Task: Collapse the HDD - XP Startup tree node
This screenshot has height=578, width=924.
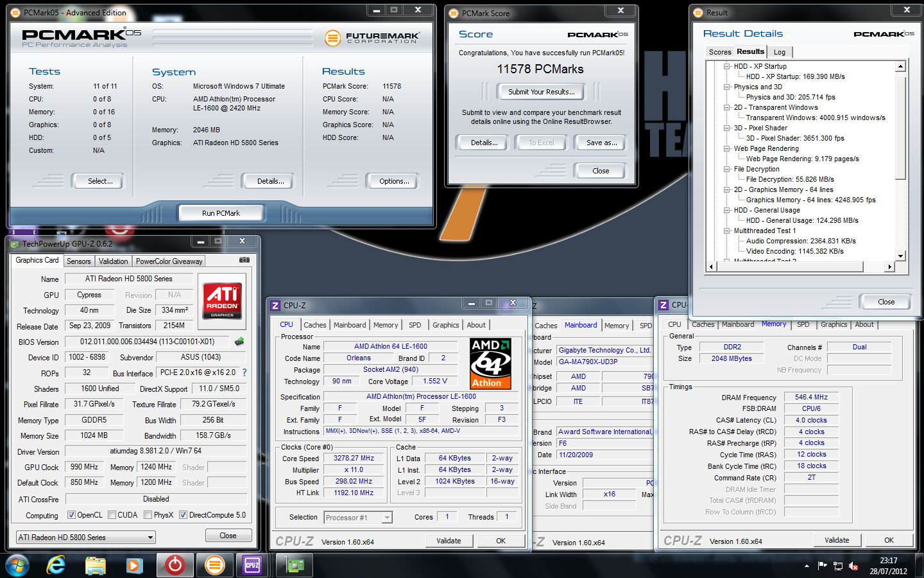Action: [727, 66]
